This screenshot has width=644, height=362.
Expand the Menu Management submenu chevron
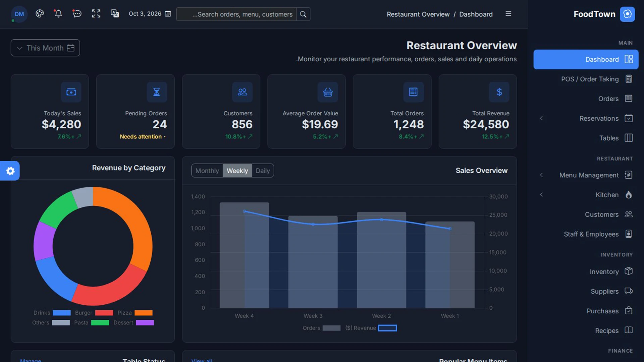541,175
